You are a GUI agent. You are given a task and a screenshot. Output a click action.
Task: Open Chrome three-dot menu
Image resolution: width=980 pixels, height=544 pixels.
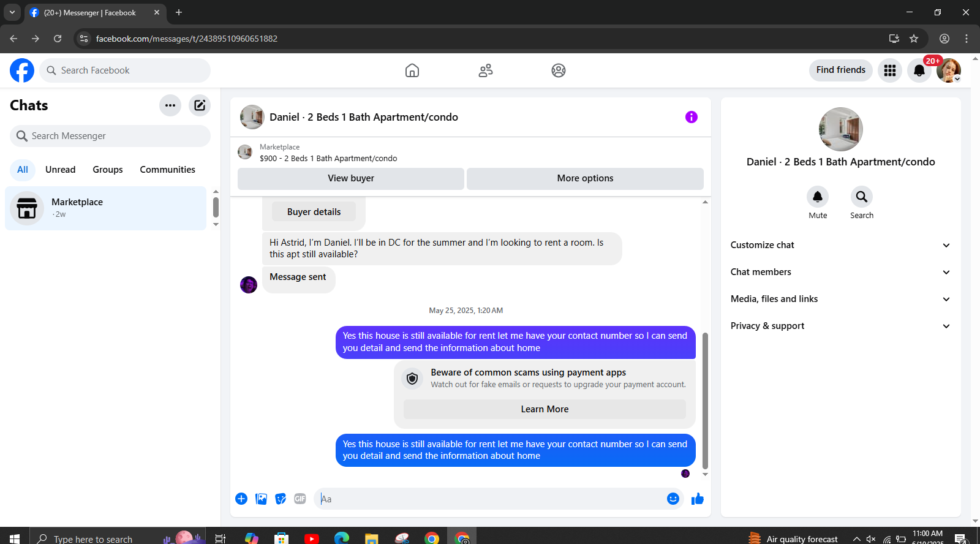tap(967, 39)
